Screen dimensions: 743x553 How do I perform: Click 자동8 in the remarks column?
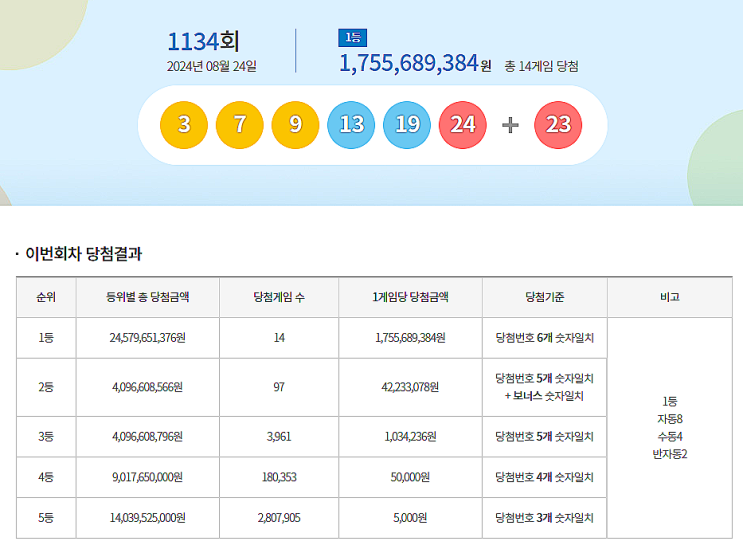(670, 419)
